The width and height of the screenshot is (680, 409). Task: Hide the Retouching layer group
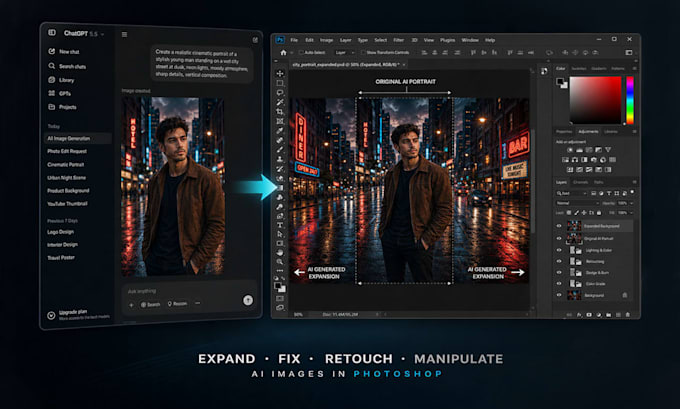click(x=559, y=262)
